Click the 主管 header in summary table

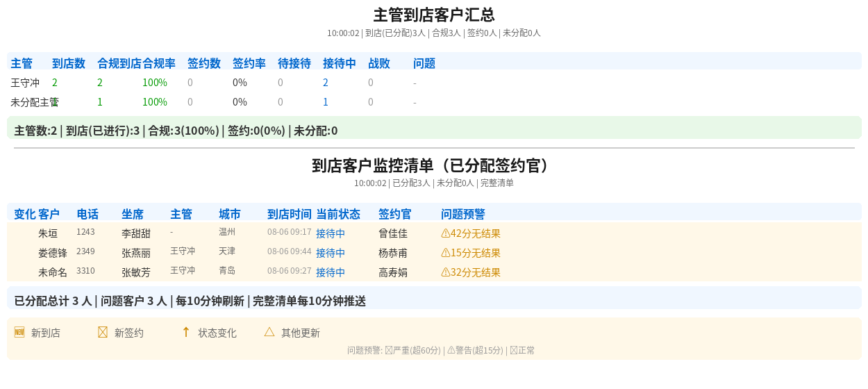22,63
